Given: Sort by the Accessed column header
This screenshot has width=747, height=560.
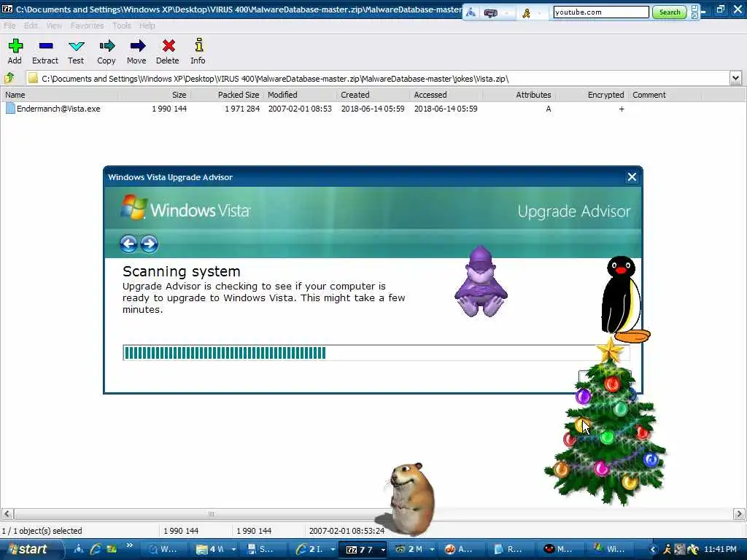Looking at the screenshot, I should pyautogui.click(x=446, y=95).
